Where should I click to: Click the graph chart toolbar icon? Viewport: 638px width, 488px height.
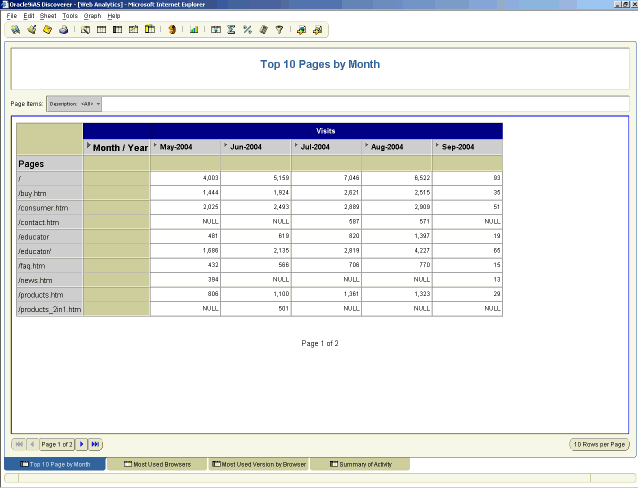pos(194,30)
